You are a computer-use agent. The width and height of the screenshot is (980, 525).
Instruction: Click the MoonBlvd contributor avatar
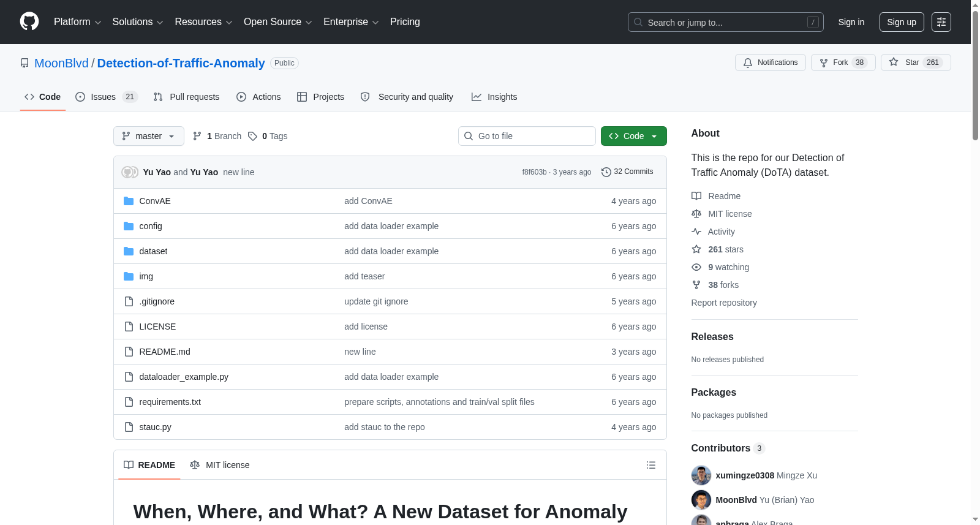701,500
